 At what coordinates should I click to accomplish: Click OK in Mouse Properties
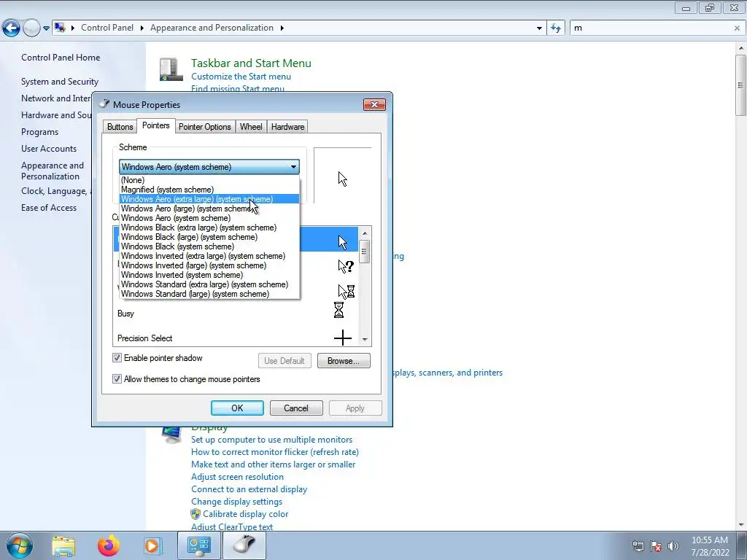coord(237,408)
